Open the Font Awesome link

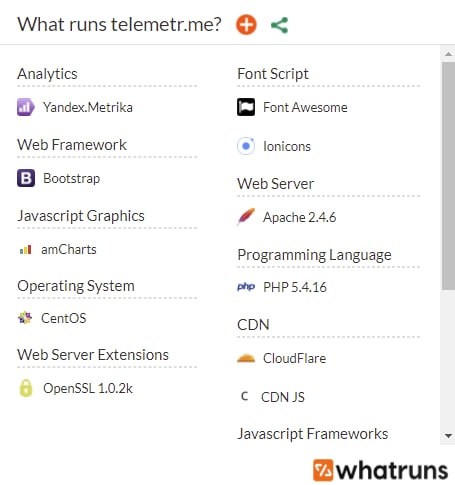tap(305, 107)
